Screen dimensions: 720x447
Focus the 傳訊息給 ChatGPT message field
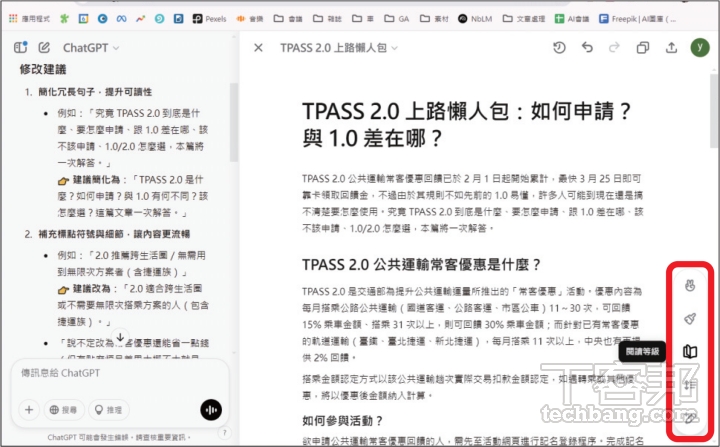tap(119, 373)
